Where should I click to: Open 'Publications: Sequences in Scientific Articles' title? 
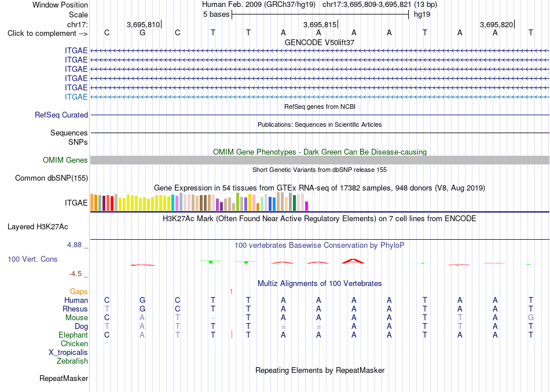(x=320, y=124)
